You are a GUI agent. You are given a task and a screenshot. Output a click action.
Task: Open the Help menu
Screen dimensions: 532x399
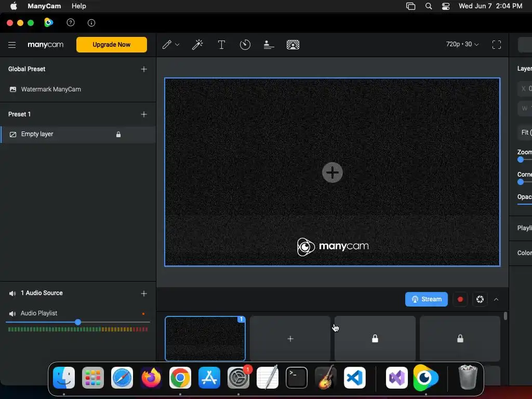click(79, 6)
